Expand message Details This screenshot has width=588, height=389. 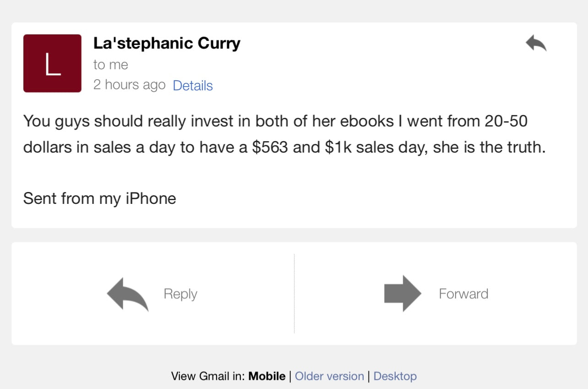pyautogui.click(x=193, y=86)
